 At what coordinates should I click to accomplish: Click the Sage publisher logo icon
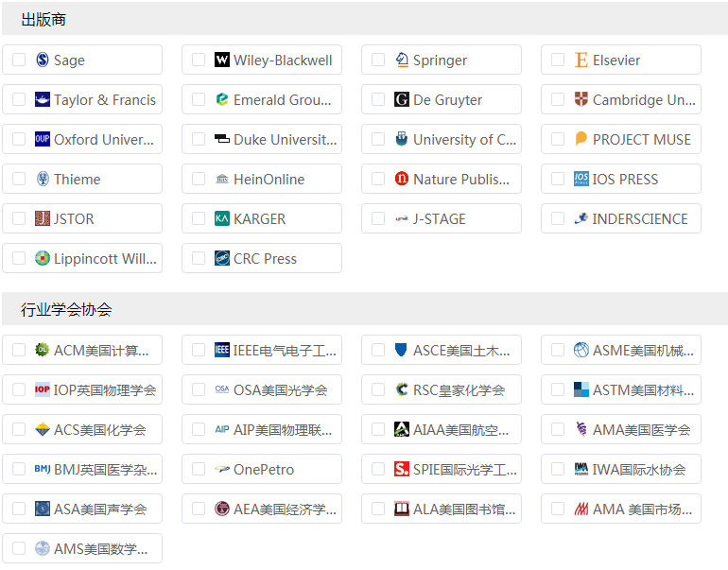pyautogui.click(x=43, y=60)
